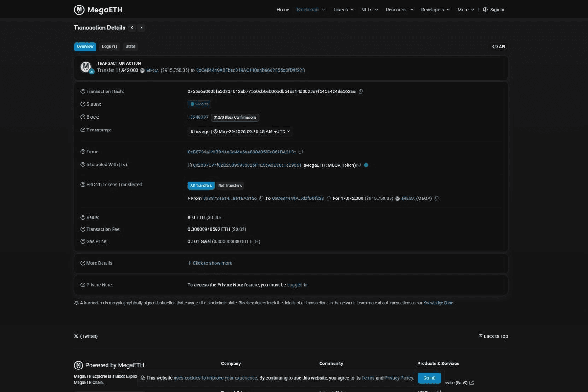Copy the MEGA token address at row end
This screenshot has height=392, width=588.
[436, 199]
